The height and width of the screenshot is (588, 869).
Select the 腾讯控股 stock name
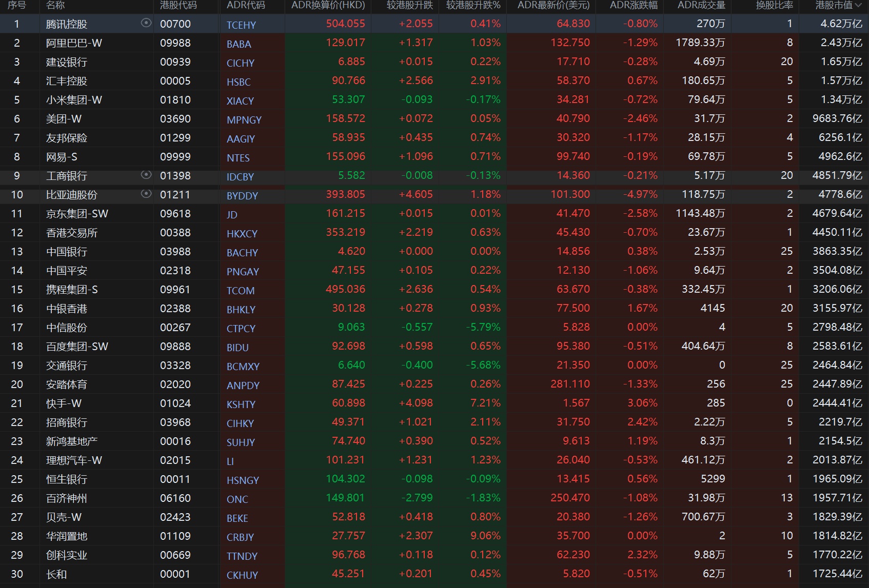coord(67,24)
